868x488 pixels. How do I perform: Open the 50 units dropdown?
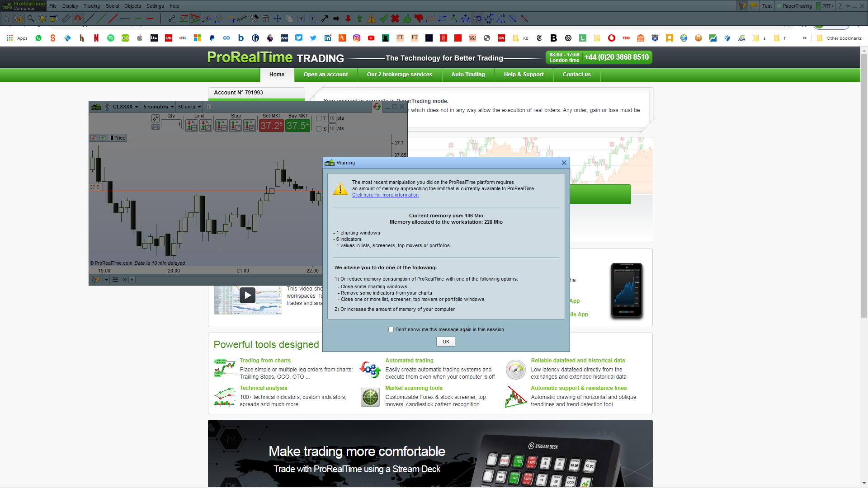point(189,107)
